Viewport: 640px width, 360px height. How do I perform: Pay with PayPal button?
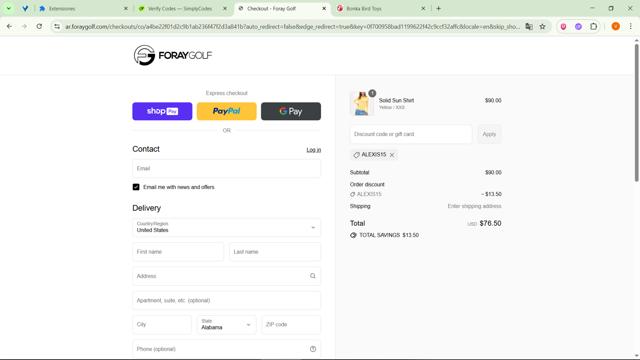pyautogui.click(x=227, y=111)
